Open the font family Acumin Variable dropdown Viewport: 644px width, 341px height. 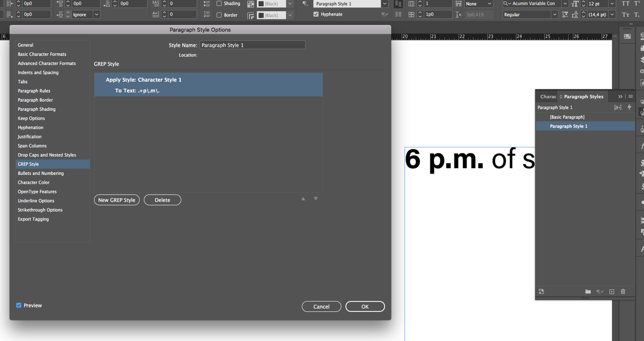[565, 3]
